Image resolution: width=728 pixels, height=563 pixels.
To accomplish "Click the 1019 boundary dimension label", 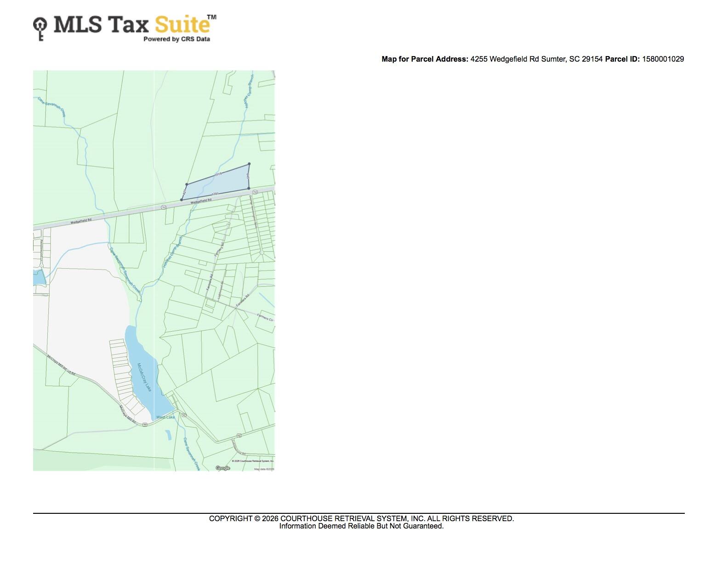I will click(x=218, y=174).
